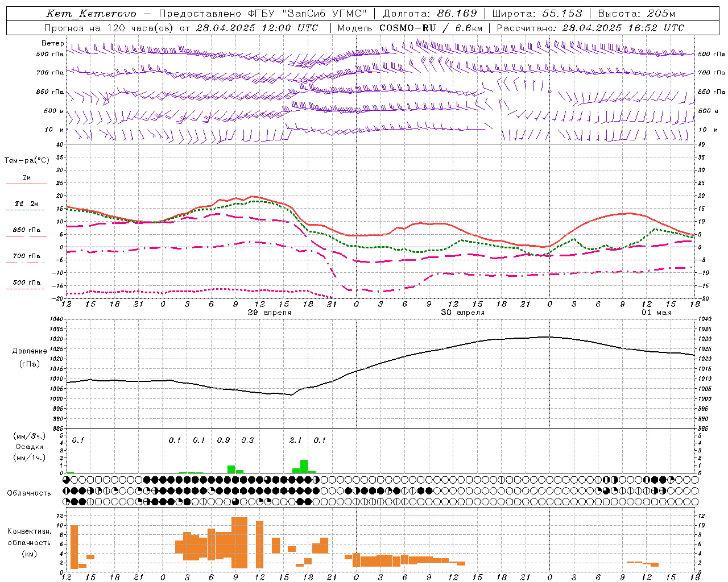Click the '01 мая' date label
Viewport: 728px width, 582px height.
656,313
